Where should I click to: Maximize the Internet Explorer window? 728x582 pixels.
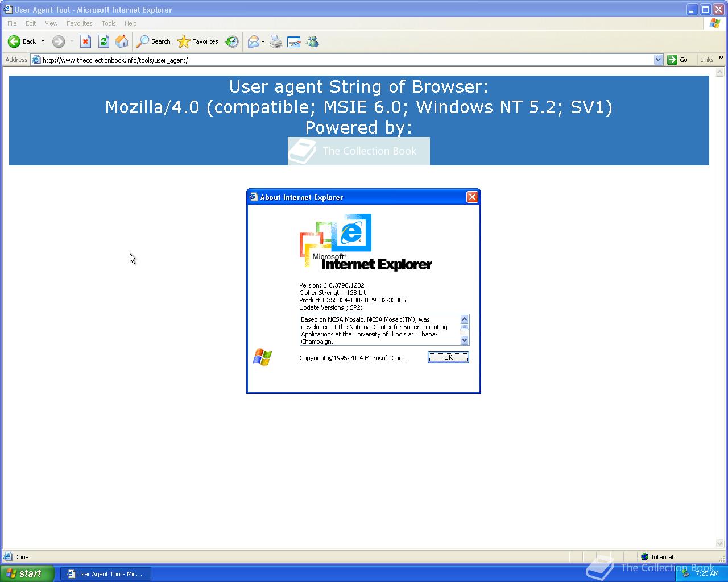pos(705,10)
